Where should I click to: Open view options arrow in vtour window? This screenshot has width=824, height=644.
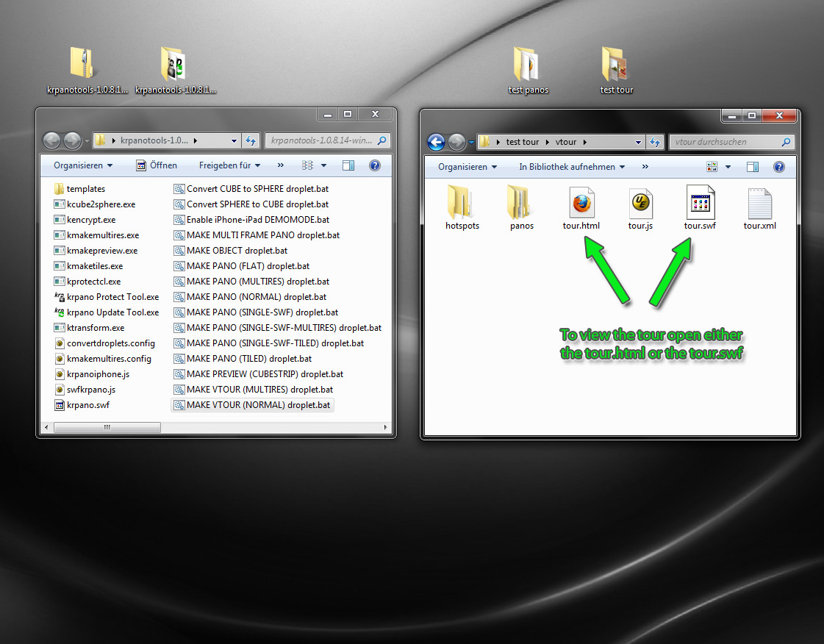(728, 167)
